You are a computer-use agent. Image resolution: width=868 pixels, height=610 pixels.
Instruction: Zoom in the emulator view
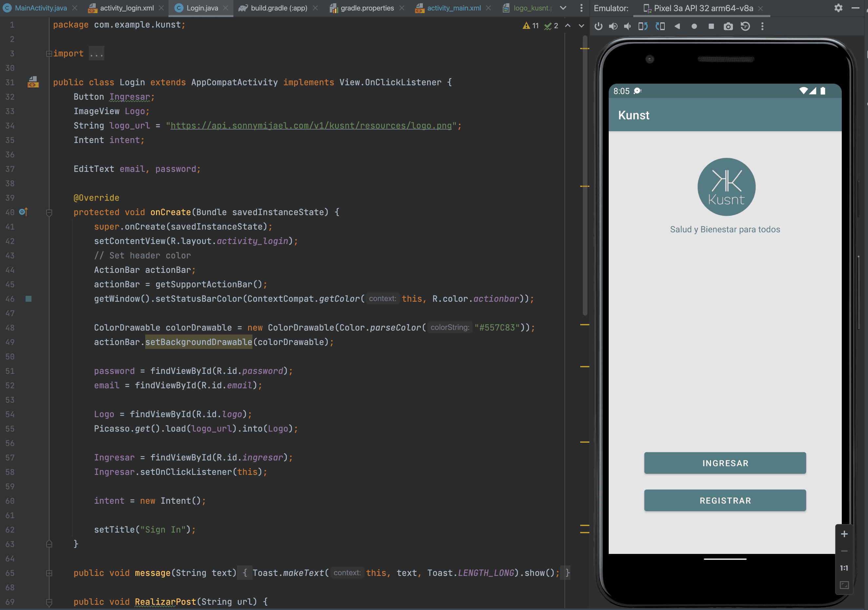844,534
